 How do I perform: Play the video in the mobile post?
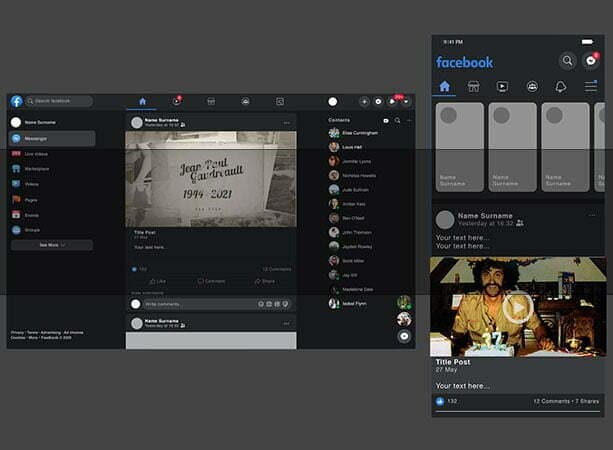click(x=518, y=307)
